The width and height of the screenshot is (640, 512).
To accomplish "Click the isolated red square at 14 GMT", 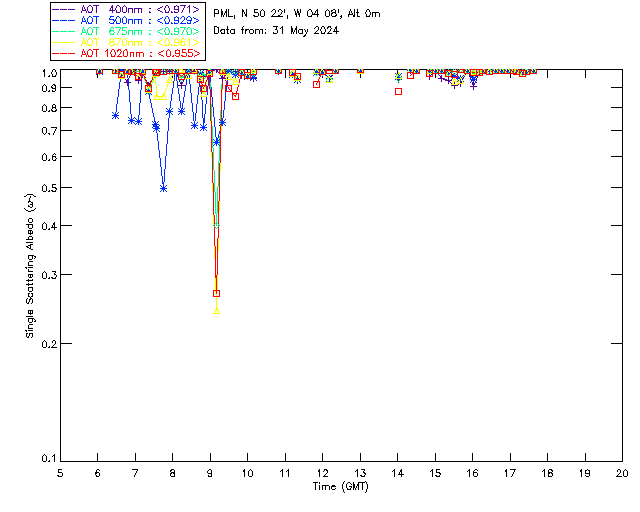I will click(x=398, y=91).
